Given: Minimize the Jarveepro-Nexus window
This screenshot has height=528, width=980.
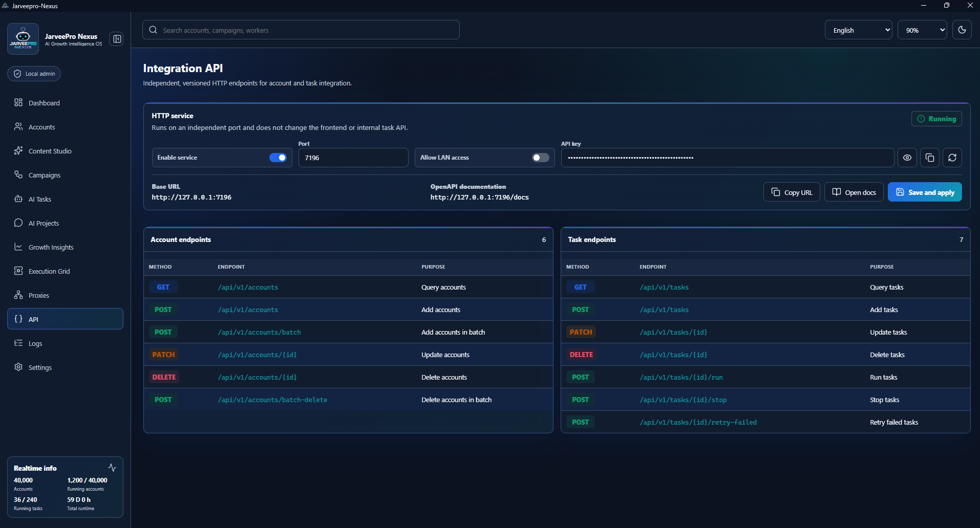Looking at the screenshot, I should click(x=923, y=5).
